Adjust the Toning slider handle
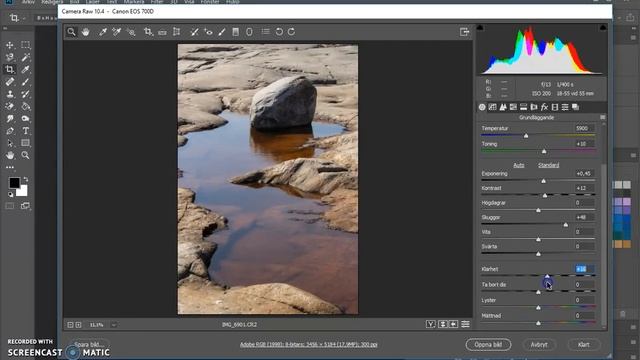The height and width of the screenshot is (360, 640). point(544,151)
